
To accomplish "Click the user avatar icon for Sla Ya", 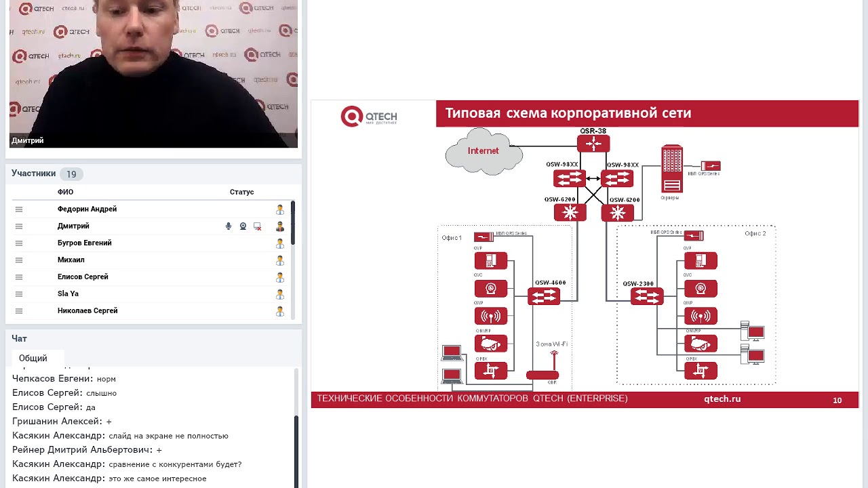I will pyautogui.click(x=280, y=294).
